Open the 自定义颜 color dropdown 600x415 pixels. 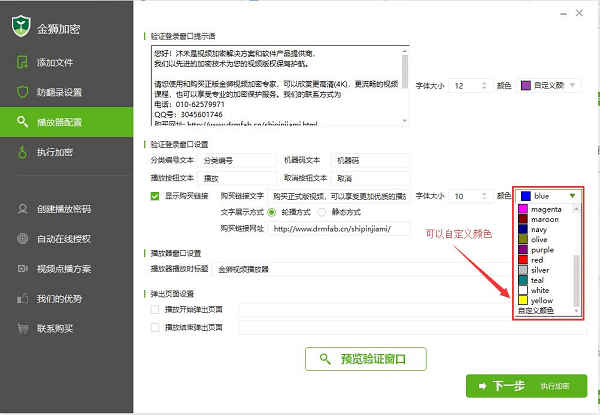click(548, 85)
